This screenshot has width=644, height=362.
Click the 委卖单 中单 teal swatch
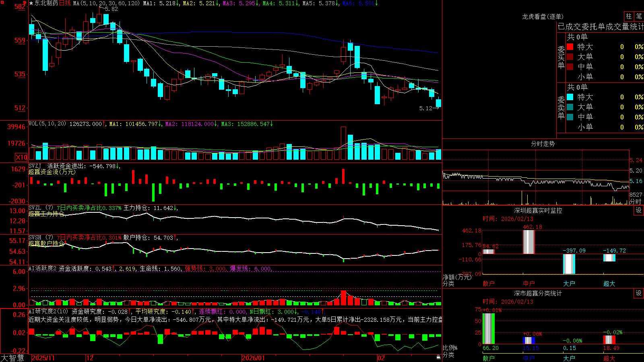click(570, 117)
